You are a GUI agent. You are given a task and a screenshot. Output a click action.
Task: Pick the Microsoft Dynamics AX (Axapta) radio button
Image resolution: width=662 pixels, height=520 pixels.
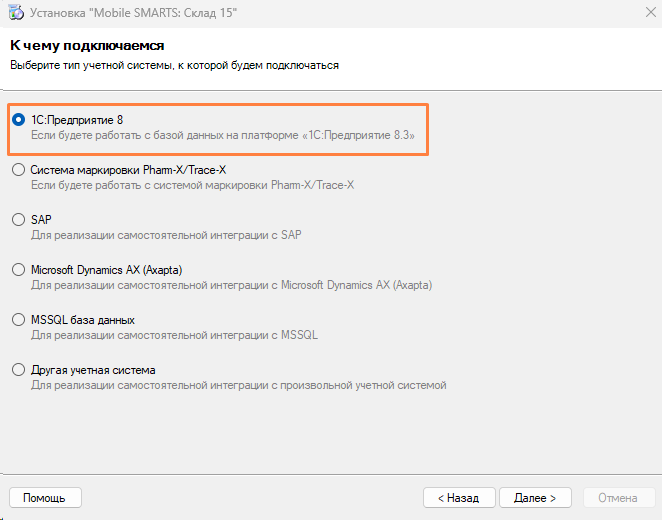pyautogui.click(x=18, y=270)
